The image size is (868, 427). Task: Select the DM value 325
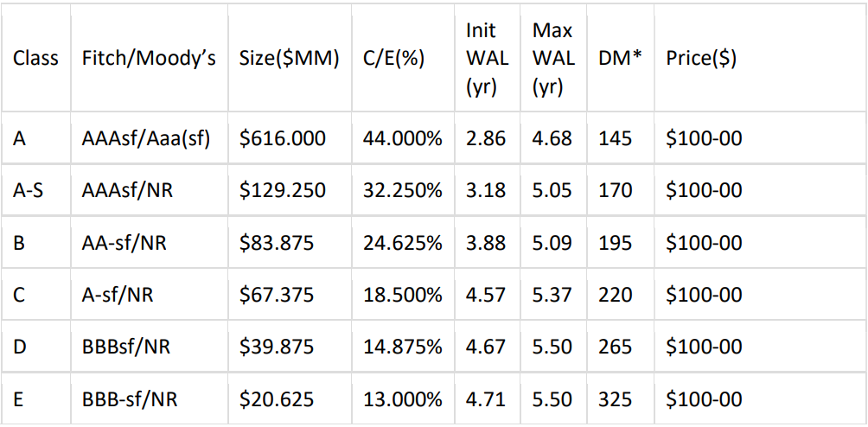pyautogui.click(x=615, y=400)
